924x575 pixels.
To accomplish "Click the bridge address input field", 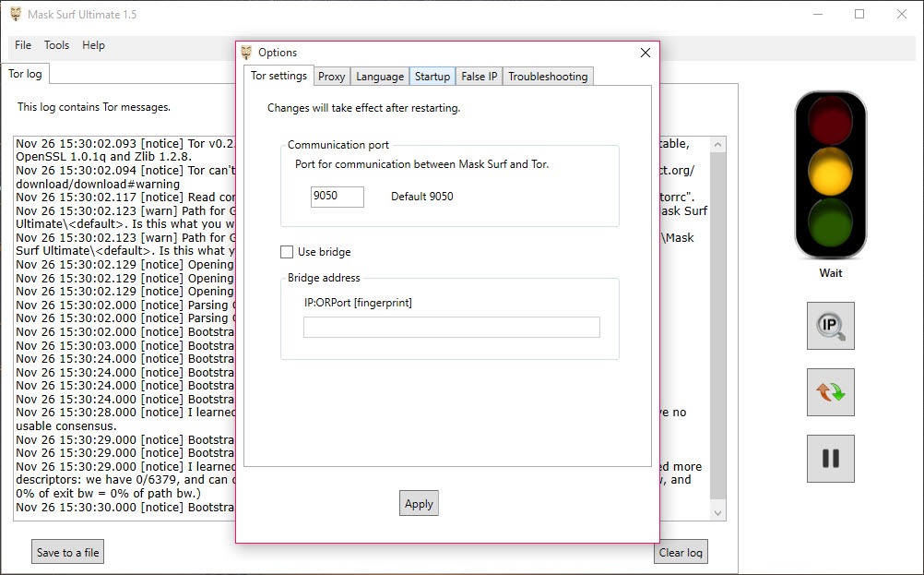I will tap(451, 328).
